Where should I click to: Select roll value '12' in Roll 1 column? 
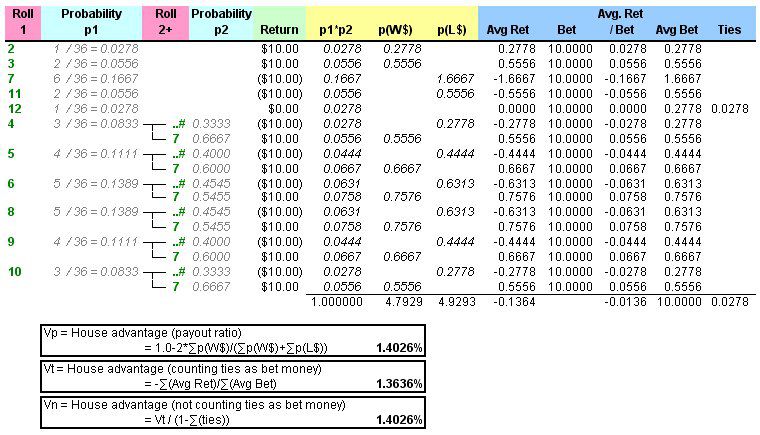point(15,109)
